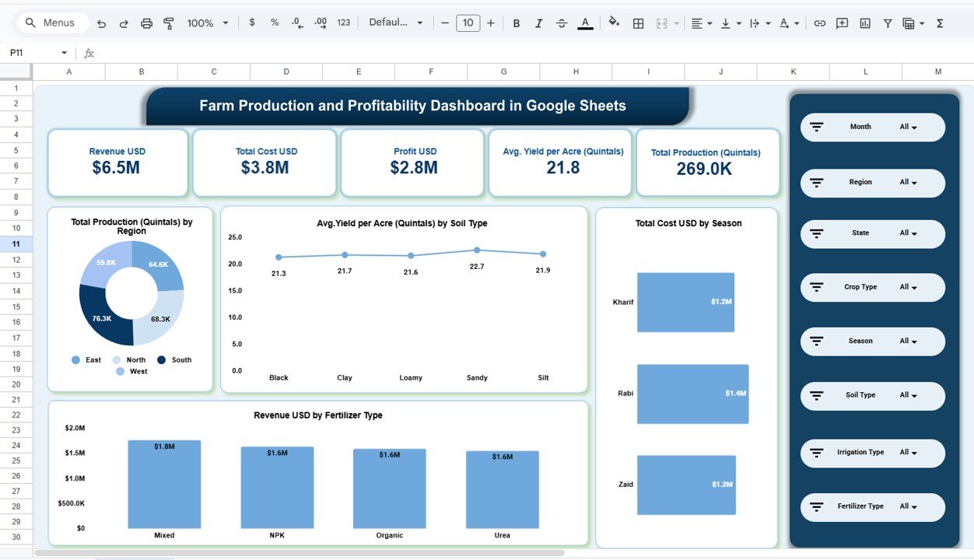This screenshot has width=974, height=560.
Task: Open the text color picker
Action: click(x=585, y=23)
